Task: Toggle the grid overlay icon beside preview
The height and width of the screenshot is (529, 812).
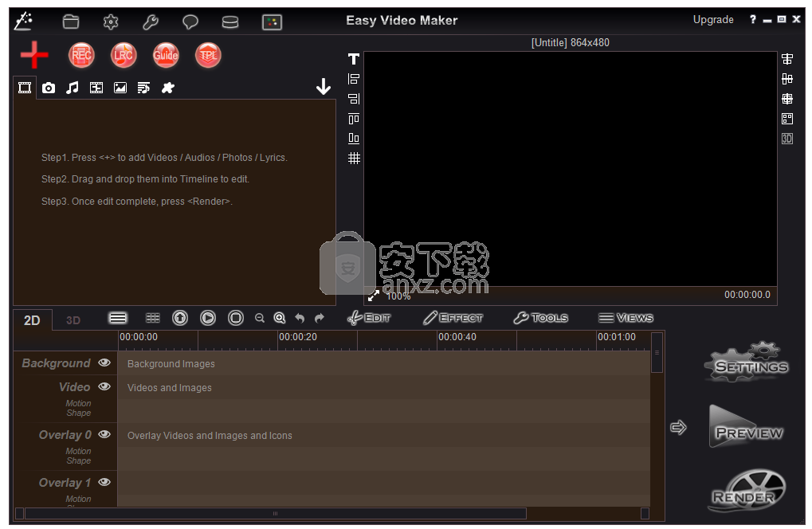Action: tap(354, 158)
